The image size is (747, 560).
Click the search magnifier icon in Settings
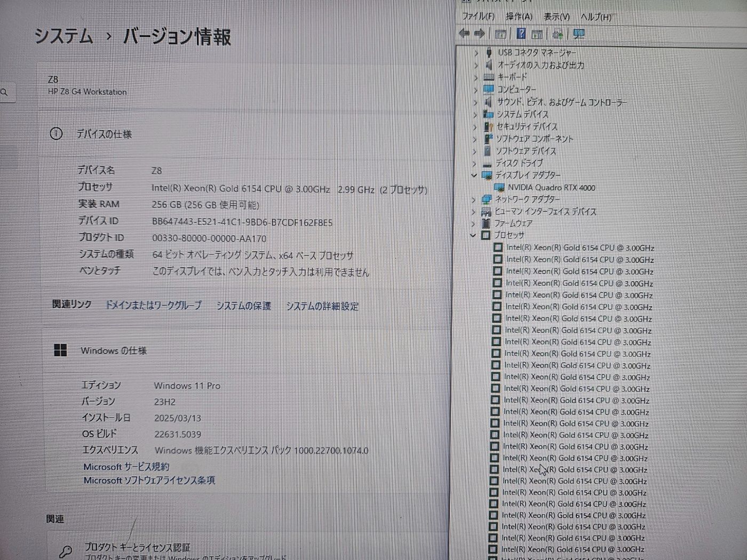(x=5, y=92)
